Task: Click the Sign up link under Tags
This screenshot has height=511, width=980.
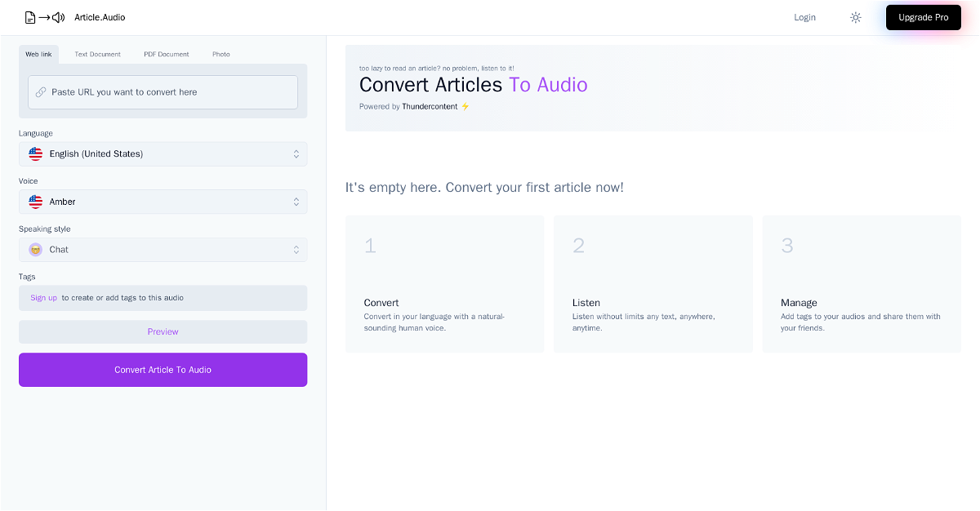Action: pyautogui.click(x=44, y=298)
